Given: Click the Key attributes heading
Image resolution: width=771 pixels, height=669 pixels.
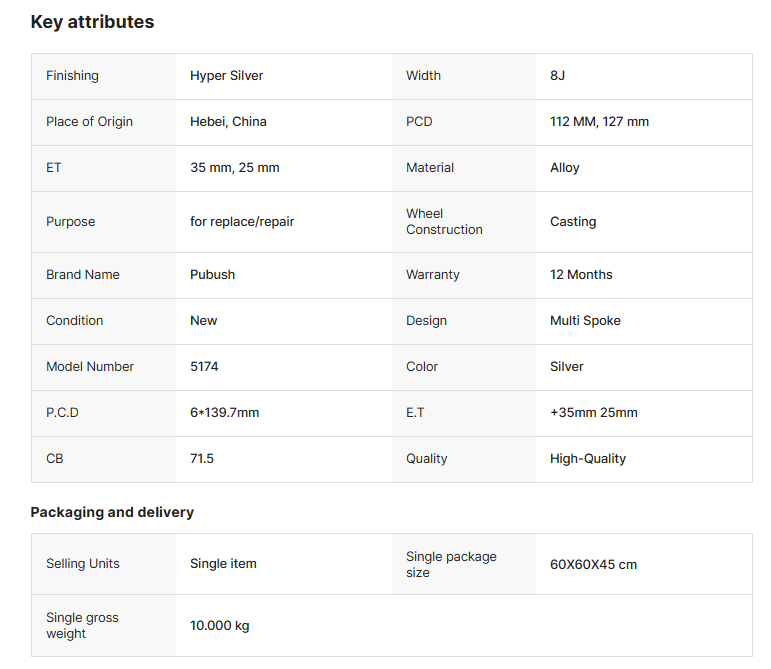Looking at the screenshot, I should click(x=92, y=22).
